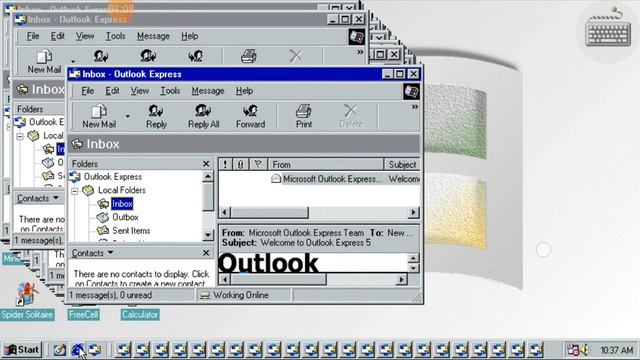Click greyed Delete button in front toolbar
The image size is (640, 360).
(351, 116)
